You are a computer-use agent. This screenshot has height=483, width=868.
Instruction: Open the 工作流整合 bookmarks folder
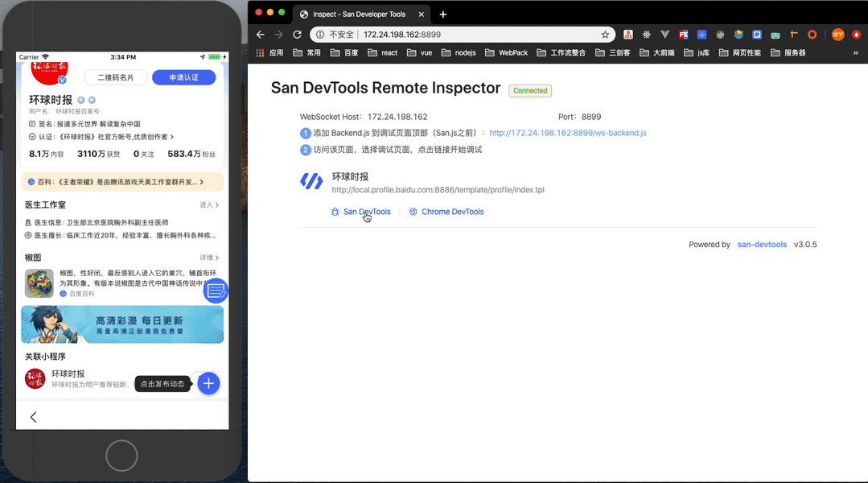(562, 52)
